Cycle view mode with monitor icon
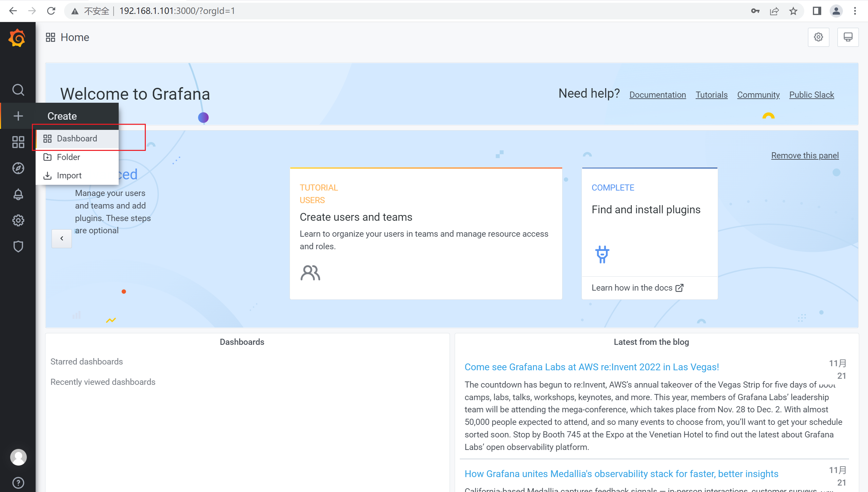This screenshot has width=868, height=492. tap(848, 37)
